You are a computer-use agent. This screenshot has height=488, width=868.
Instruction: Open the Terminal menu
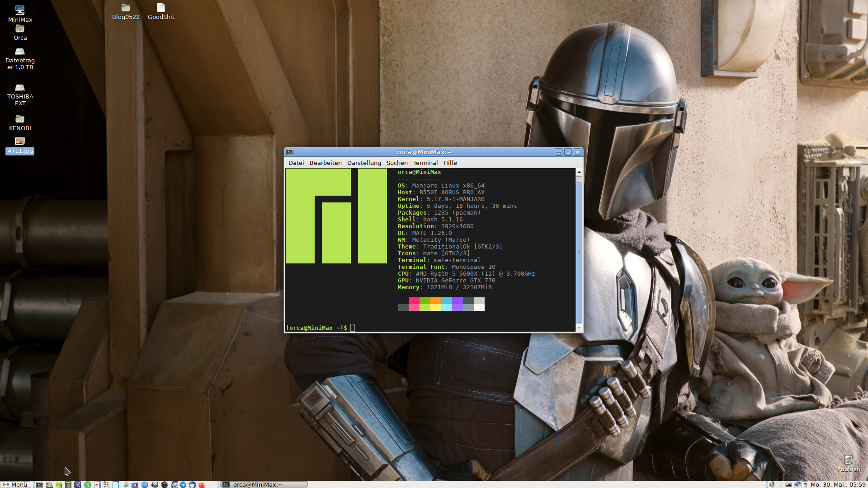pos(425,163)
